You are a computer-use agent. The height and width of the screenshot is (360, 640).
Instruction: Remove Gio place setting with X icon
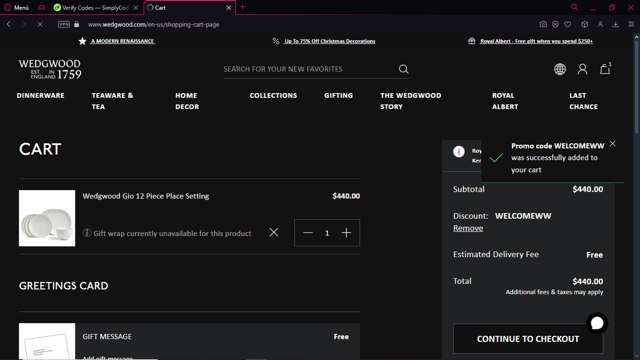click(274, 232)
